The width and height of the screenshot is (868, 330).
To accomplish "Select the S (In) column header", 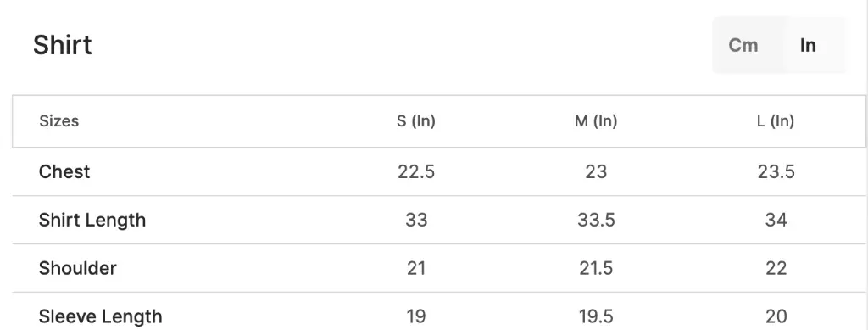I will pyautogui.click(x=415, y=120).
